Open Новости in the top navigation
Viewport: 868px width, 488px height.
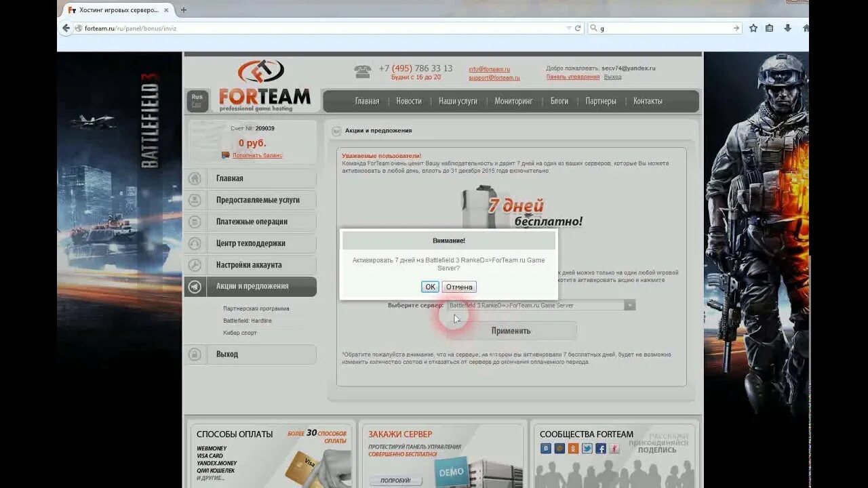pyautogui.click(x=409, y=101)
